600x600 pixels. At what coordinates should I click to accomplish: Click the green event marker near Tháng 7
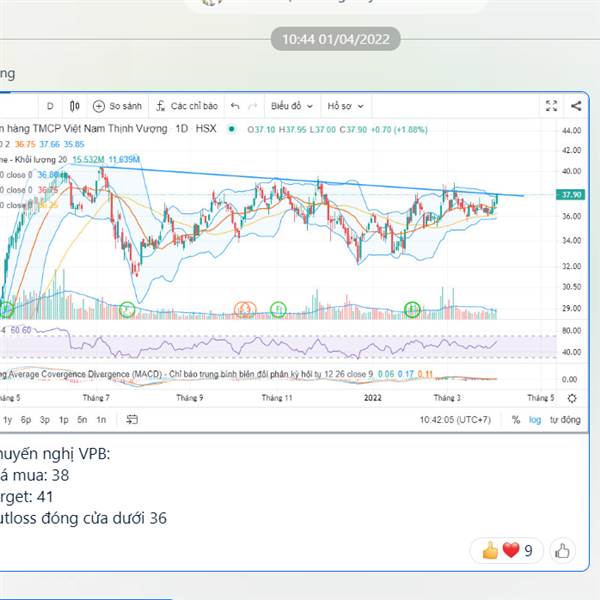point(127,309)
